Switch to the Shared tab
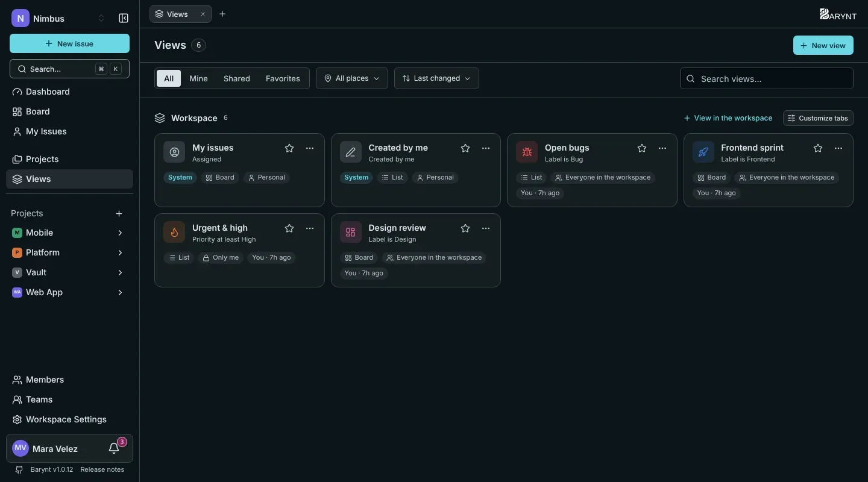 pos(236,78)
